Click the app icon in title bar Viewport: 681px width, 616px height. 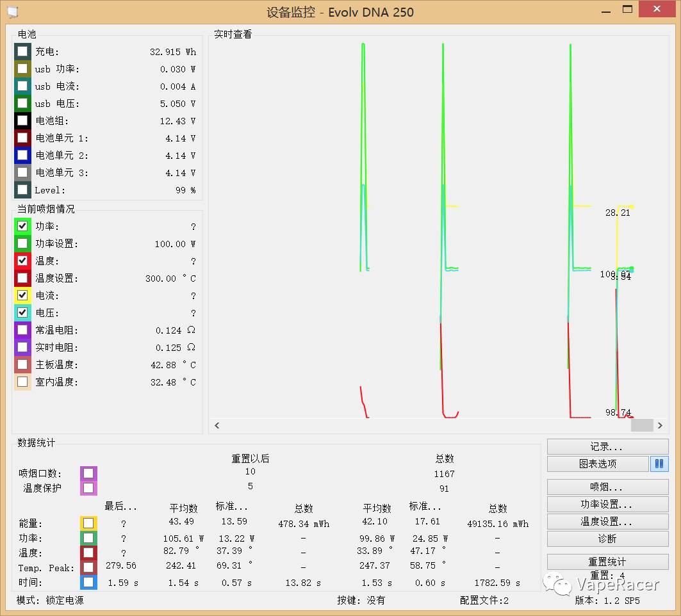[13, 12]
